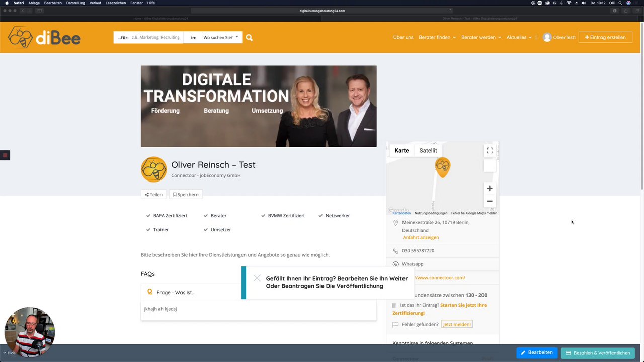Click the 'BVMW Zertifiziert' tag

(x=286, y=216)
